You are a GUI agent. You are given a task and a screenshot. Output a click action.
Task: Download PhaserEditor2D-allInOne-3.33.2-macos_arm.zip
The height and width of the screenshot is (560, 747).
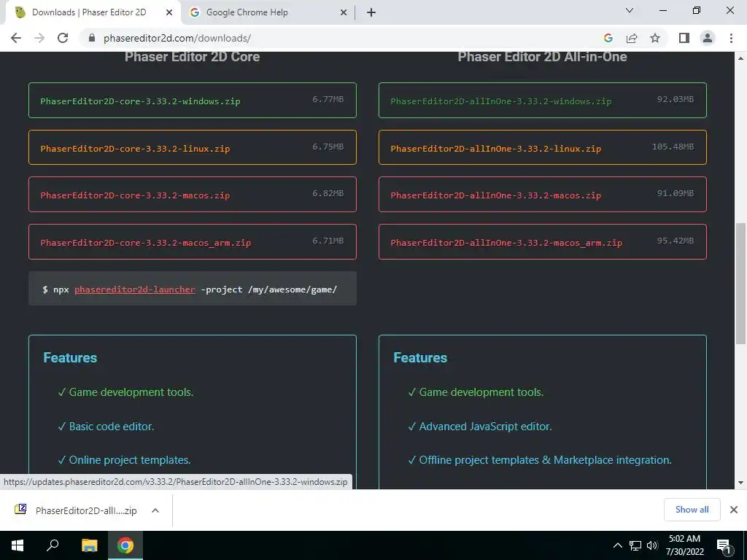pos(543,242)
